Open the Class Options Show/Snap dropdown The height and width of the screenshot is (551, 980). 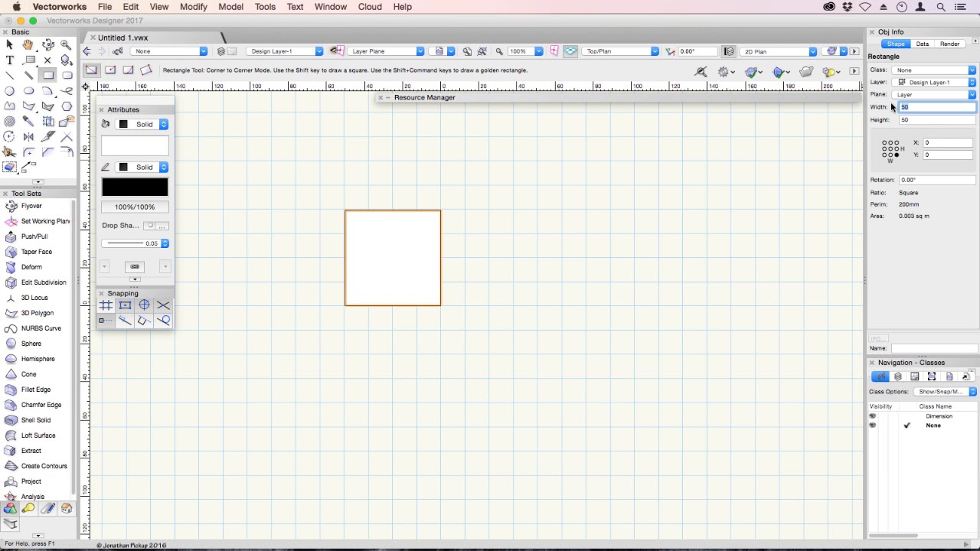click(x=946, y=392)
